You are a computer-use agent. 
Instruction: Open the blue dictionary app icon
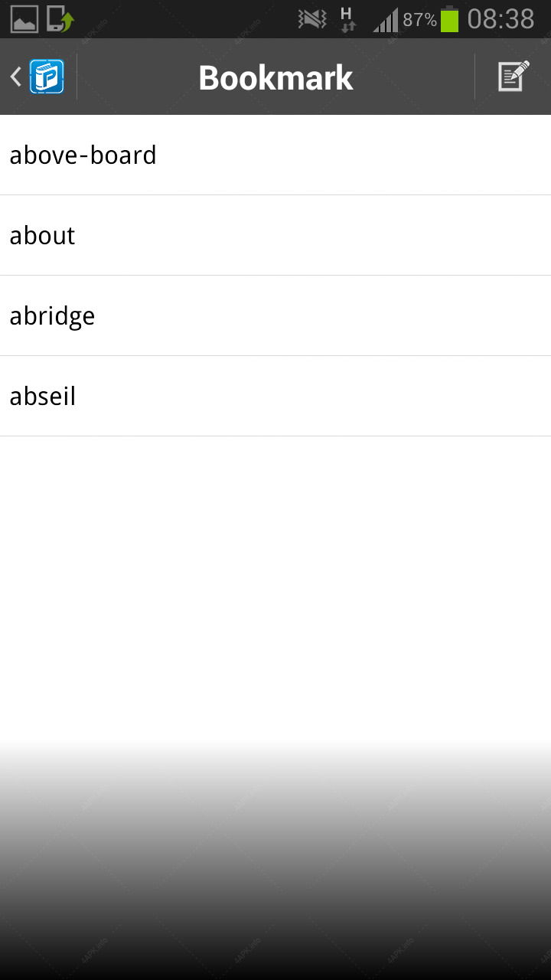click(x=47, y=77)
